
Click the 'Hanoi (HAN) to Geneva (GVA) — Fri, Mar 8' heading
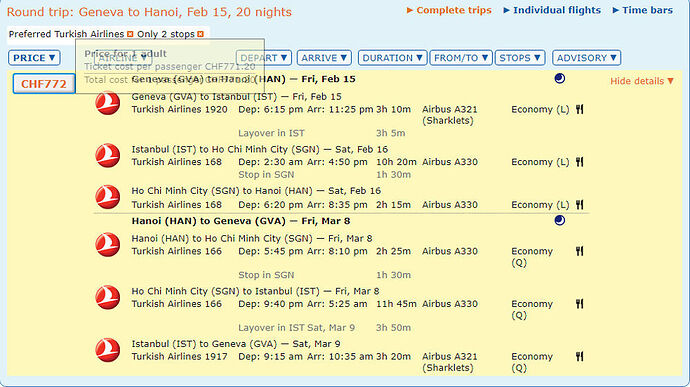[x=241, y=221]
